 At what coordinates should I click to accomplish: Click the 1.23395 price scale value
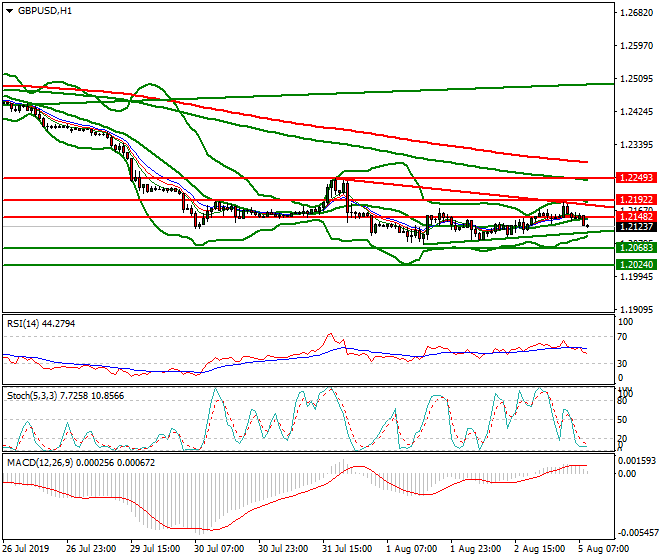[637, 145]
